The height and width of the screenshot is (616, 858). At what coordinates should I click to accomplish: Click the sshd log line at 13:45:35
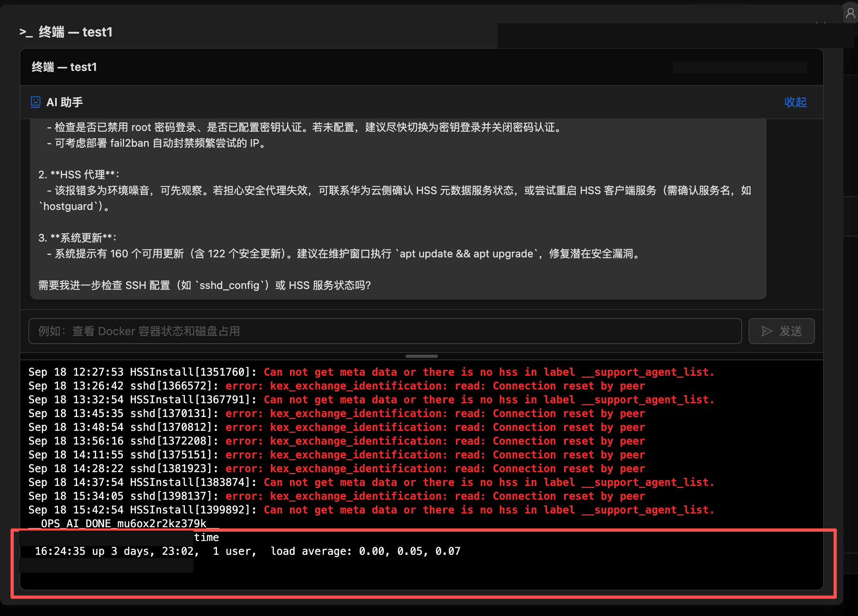click(337, 413)
